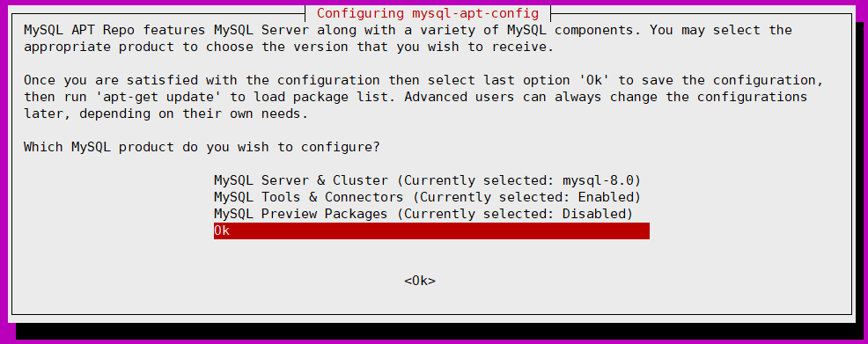This screenshot has width=868, height=344.
Task: Choose the highlighted red Ok list entry
Action: [x=431, y=231]
